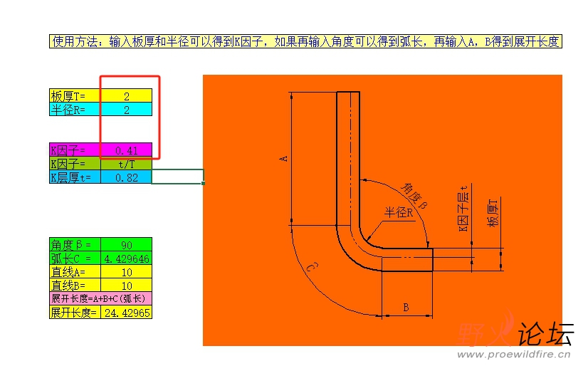Screen dimensions: 588x366
Task: Select the 直线A value 10 cell
Action: (127, 271)
